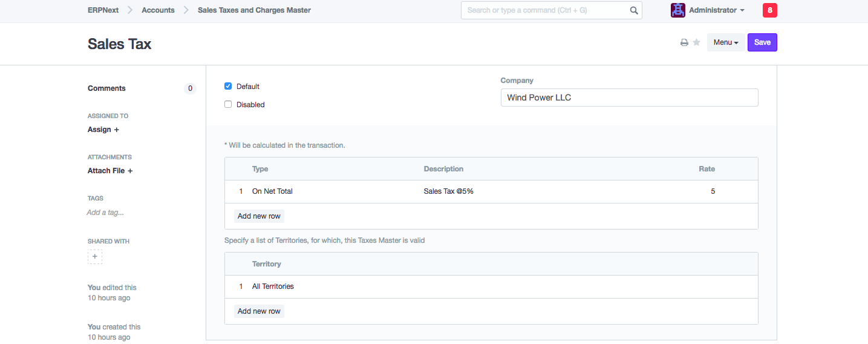Uncheck the Default checkbox

coord(228,86)
